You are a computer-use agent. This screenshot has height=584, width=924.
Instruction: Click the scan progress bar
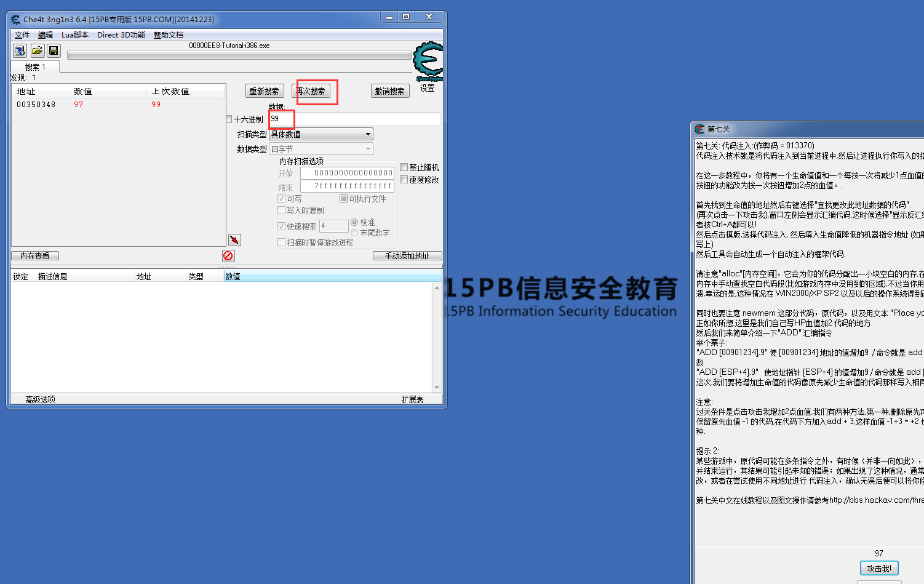point(239,55)
